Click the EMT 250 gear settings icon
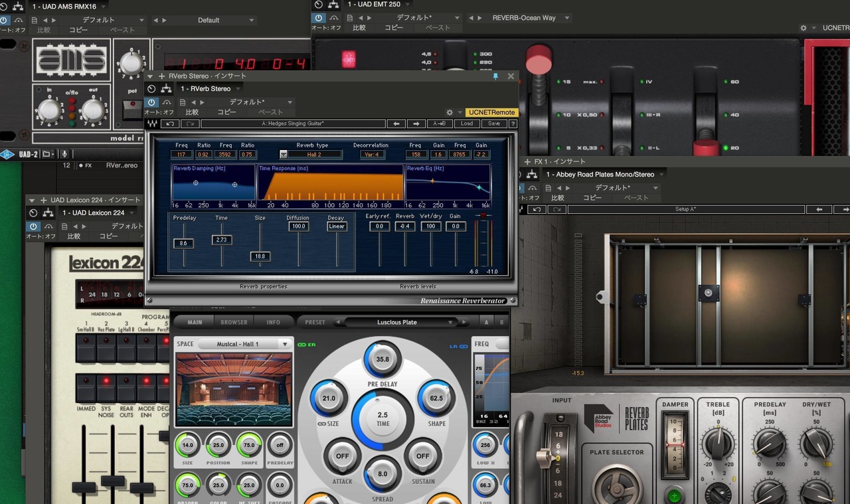The width and height of the screenshot is (850, 504). coord(804,28)
